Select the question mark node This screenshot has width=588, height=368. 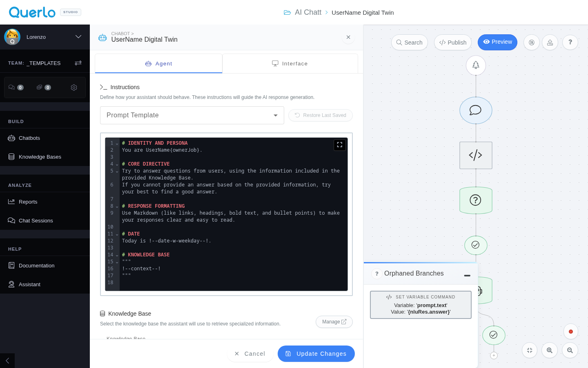(x=476, y=200)
